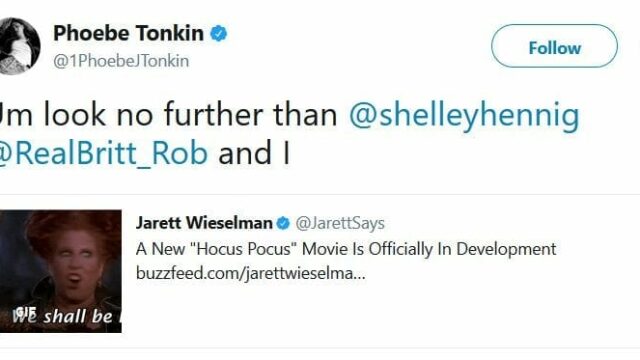Viewport: 640px width, 360px height.
Task: Click the "shall be" caption on GIF
Action: click(78, 316)
